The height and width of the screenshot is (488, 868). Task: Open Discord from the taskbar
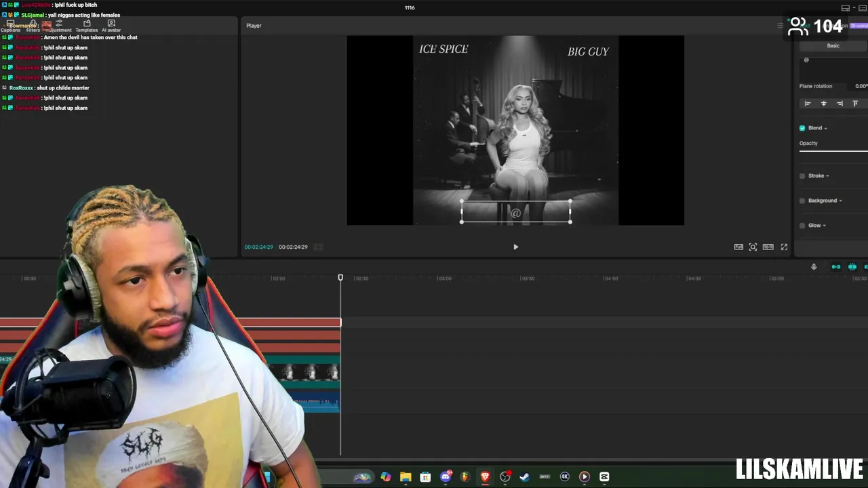pos(446,477)
